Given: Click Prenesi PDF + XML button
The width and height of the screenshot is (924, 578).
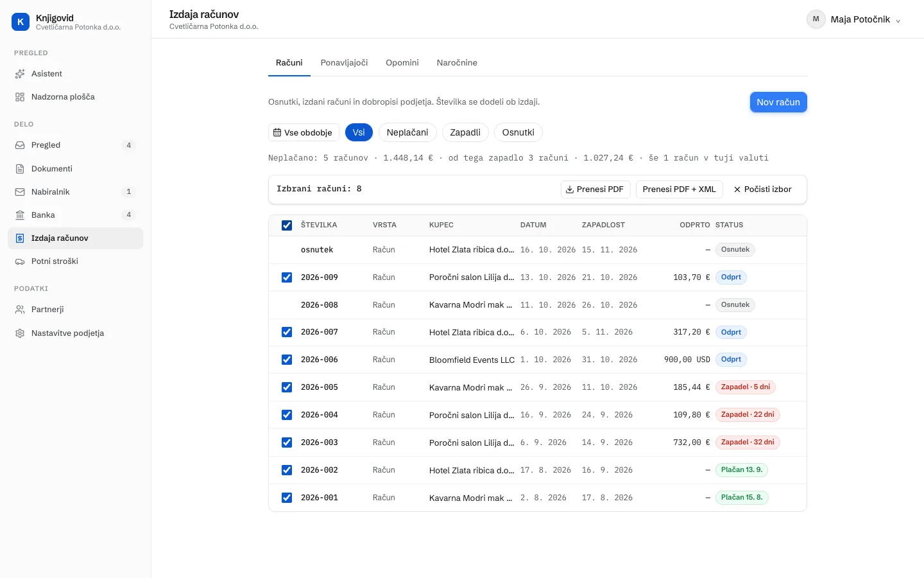Looking at the screenshot, I should [x=680, y=189].
